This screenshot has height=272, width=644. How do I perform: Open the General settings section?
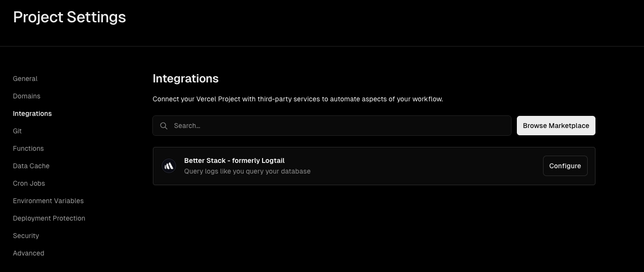[25, 79]
